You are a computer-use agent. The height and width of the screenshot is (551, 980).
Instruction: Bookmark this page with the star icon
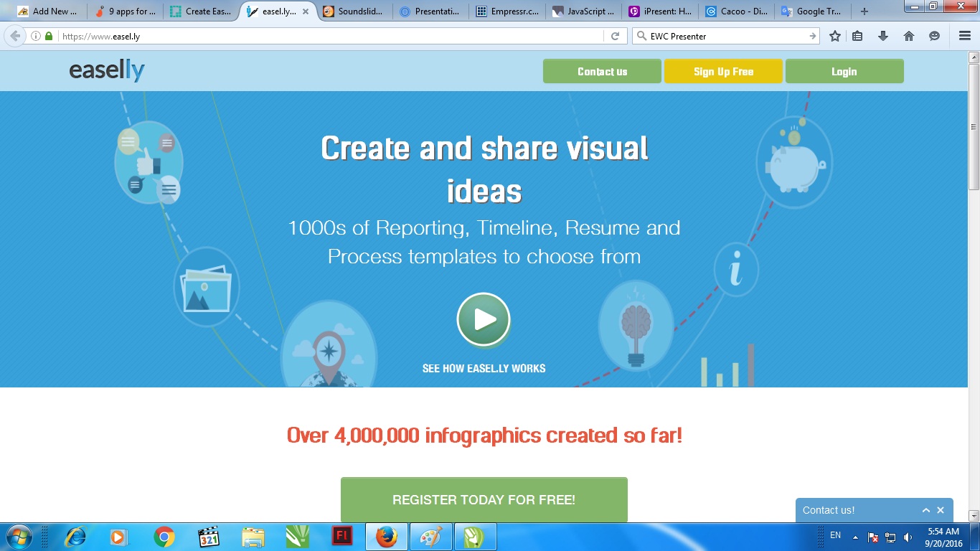click(835, 36)
